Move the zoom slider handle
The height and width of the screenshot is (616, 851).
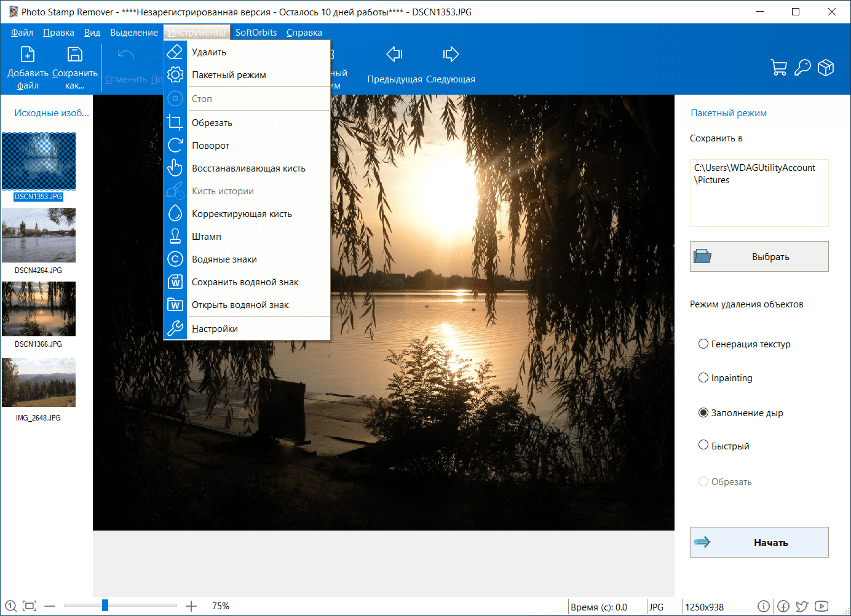[105, 606]
